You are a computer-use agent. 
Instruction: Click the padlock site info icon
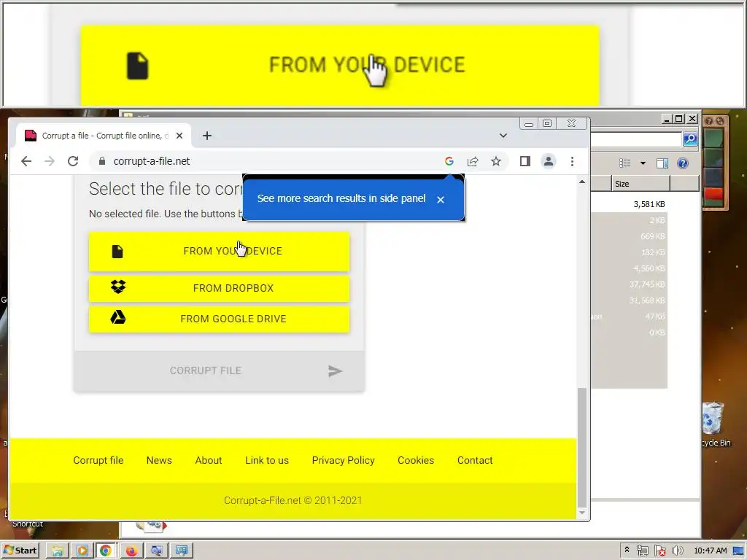(101, 161)
